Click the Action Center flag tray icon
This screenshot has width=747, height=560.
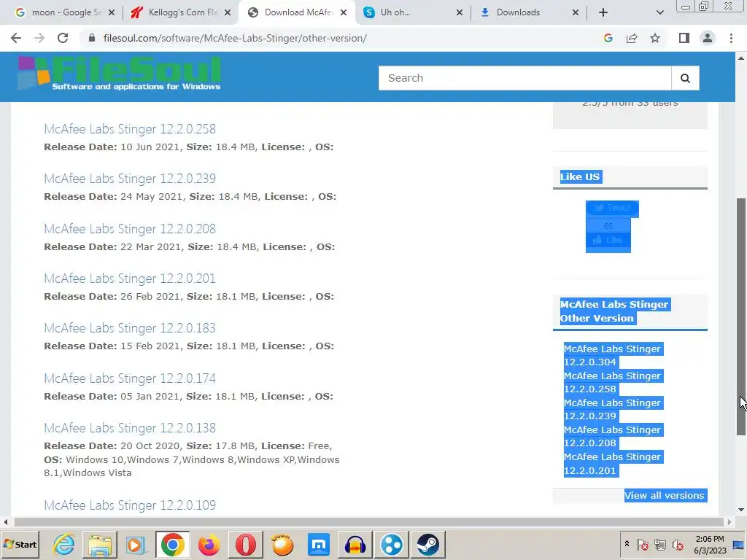click(642, 544)
